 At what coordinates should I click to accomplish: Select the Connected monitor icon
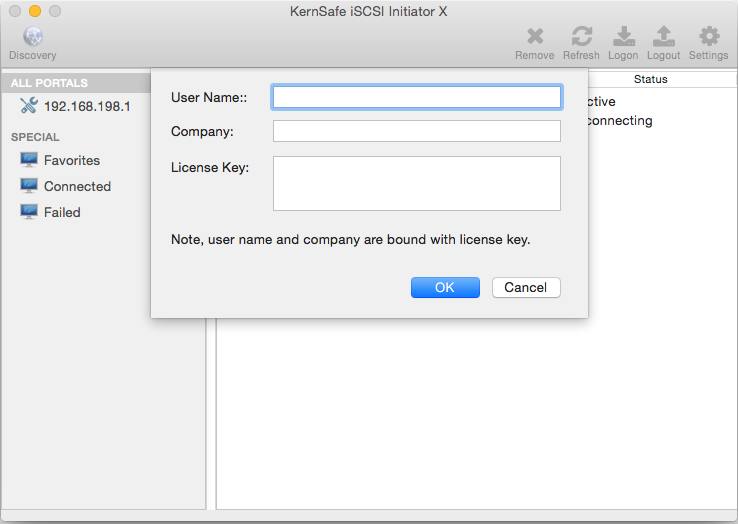pos(29,186)
